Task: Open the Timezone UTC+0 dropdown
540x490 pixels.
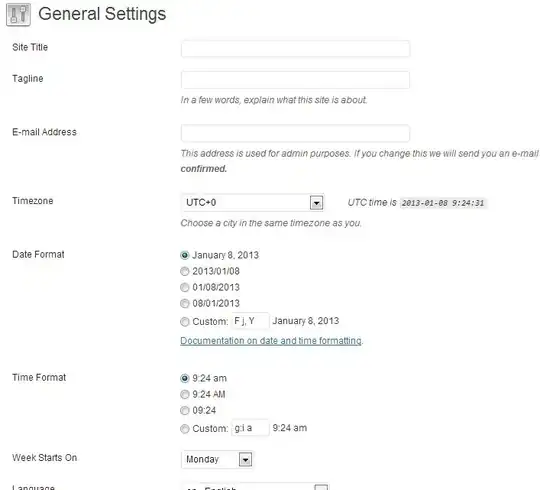Action: (252, 202)
